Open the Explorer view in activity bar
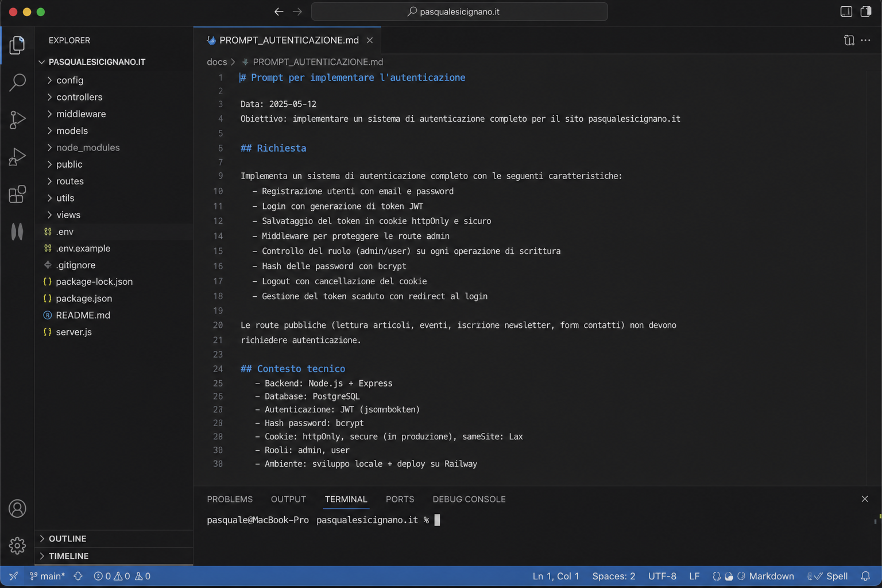 tap(17, 45)
